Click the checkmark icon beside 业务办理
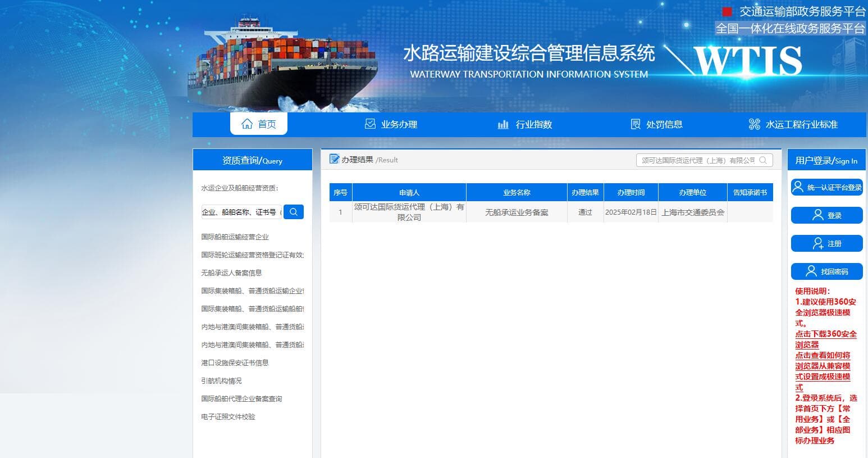868x458 pixels. [x=370, y=124]
